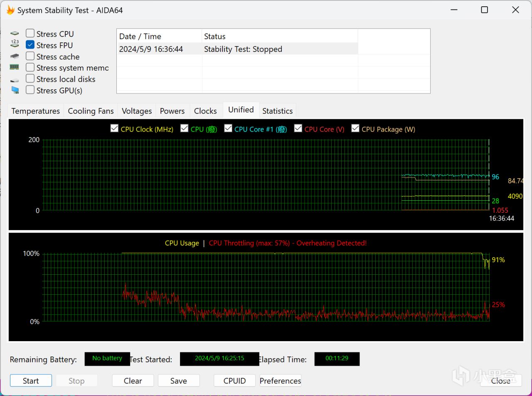Image resolution: width=532 pixels, height=396 pixels.
Task: Click the Status column header
Action: click(280, 36)
